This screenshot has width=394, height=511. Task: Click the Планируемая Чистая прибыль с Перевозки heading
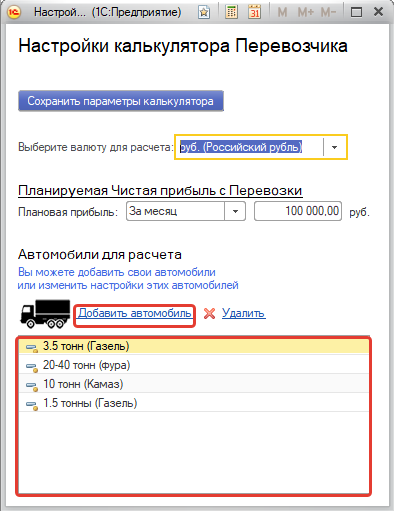(x=160, y=191)
